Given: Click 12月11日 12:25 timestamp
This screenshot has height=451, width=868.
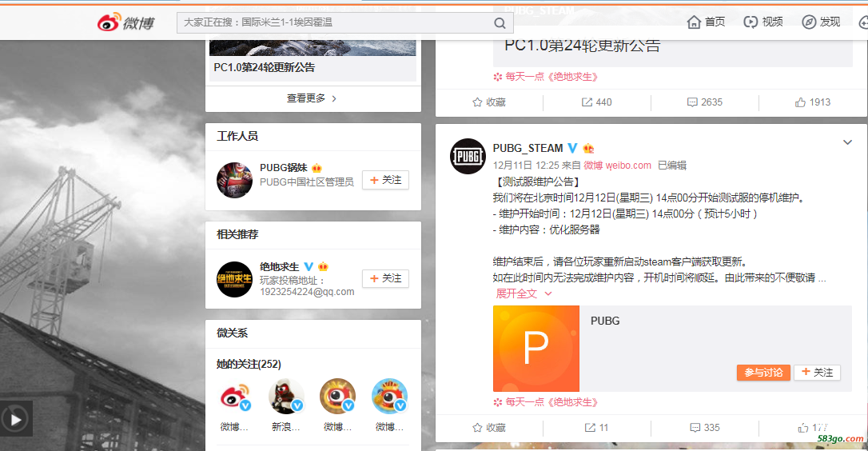Looking at the screenshot, I should [526, 165].
